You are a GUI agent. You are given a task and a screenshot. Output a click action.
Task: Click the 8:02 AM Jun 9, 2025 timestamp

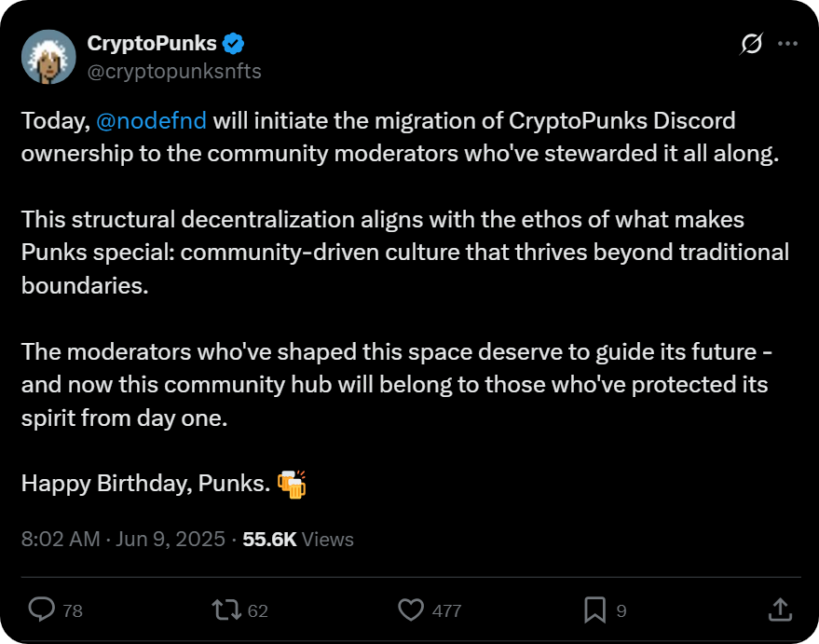[123, 539]
